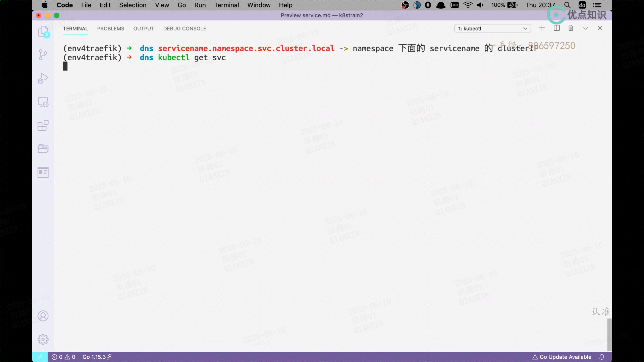Toggle the terminal panel size with the chevron

pos(585,28)
